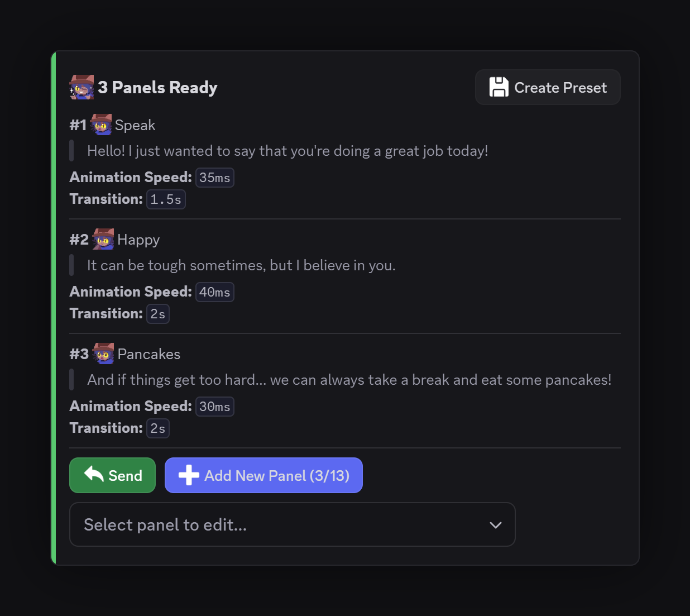Click the 1.5s transition value
Viewport: 690px width, 616px height.
pos(166,199)
